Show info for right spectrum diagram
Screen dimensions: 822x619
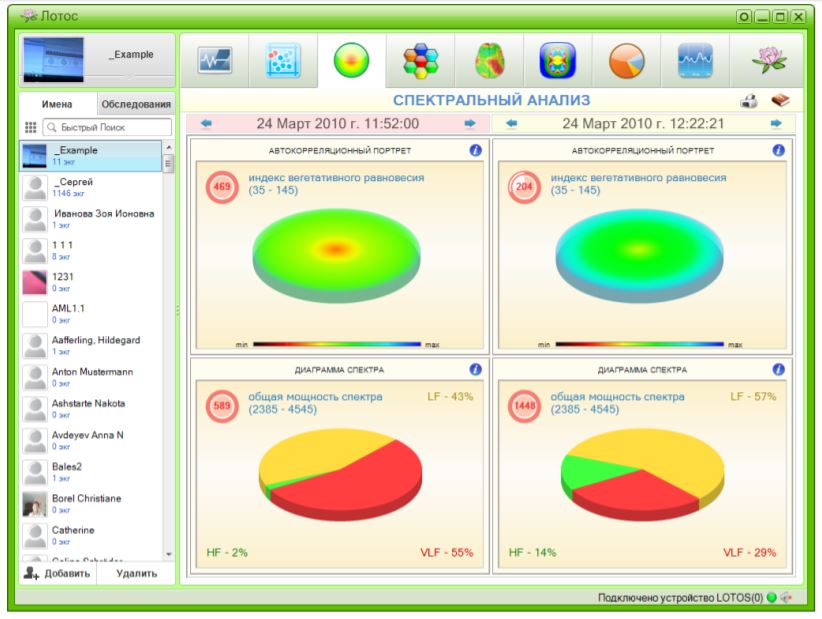778,369
